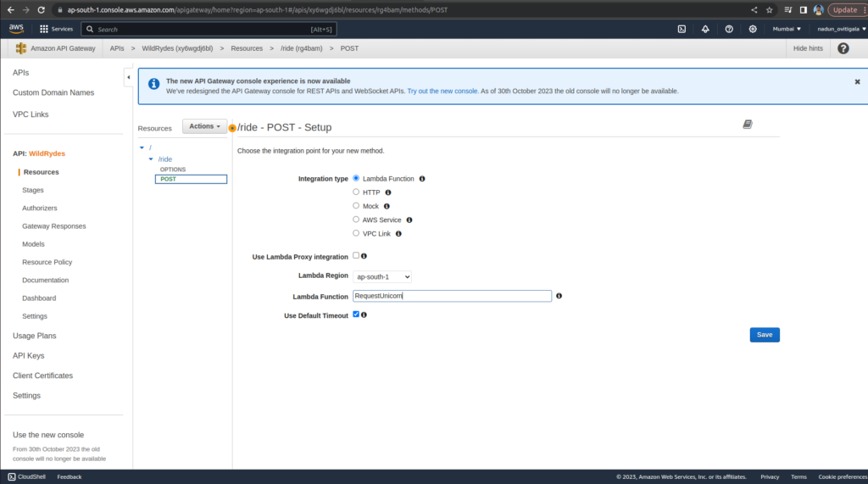Click browser back arrow
868x484 pixels.
[10, 10]
